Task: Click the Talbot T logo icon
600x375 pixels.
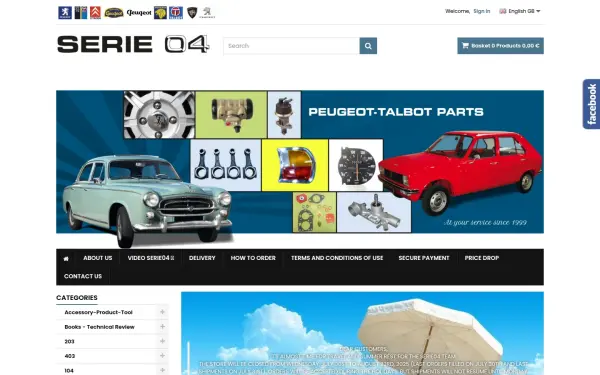Action: 176,13
